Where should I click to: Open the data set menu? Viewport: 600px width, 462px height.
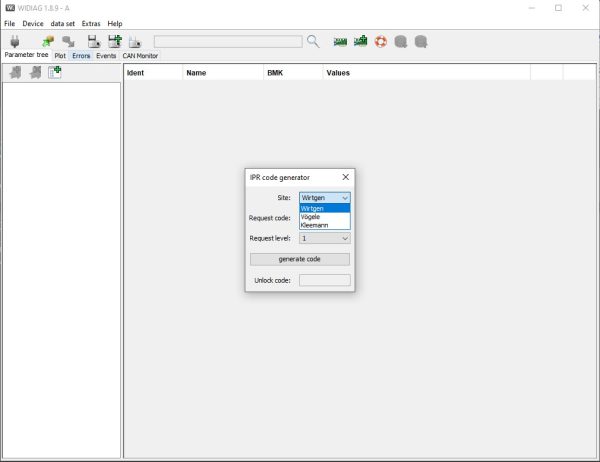point(63,24)
